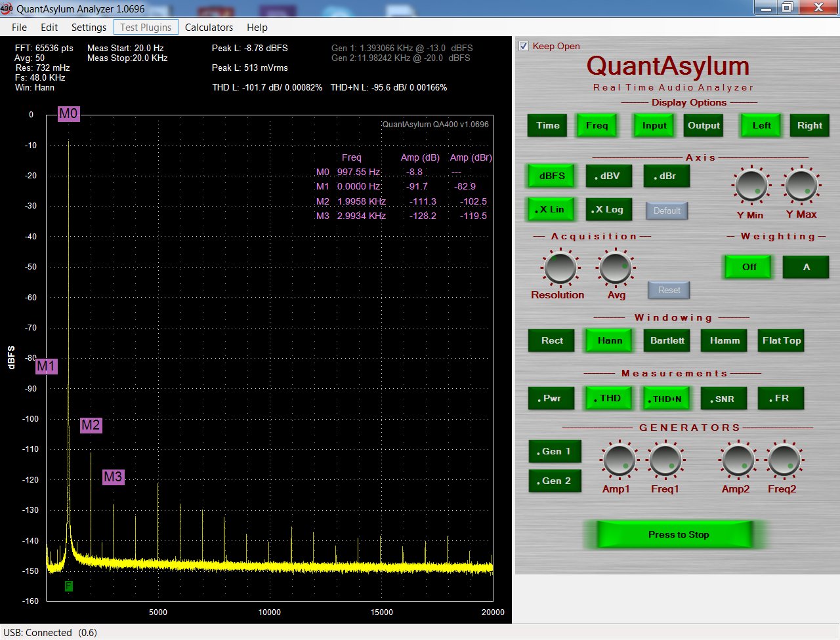Click the Freq1 knob
The width and height of the screenshot is (840, 640).
tap(665, 460)
